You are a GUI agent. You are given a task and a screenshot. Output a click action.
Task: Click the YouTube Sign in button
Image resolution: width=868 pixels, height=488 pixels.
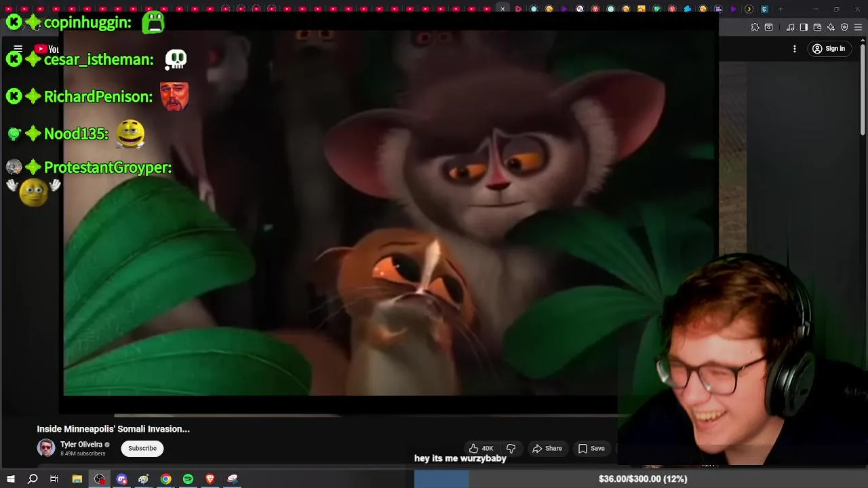click(829, 49)
